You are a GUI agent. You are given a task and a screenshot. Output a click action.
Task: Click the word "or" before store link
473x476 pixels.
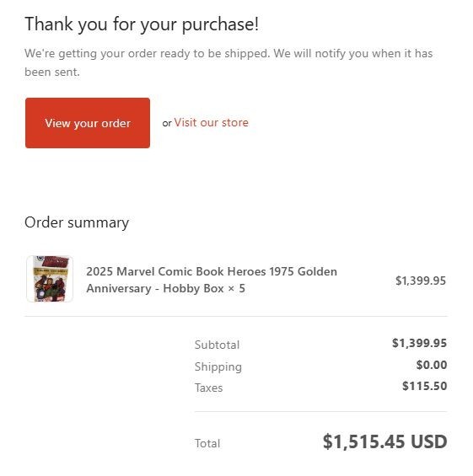point(167,123)
